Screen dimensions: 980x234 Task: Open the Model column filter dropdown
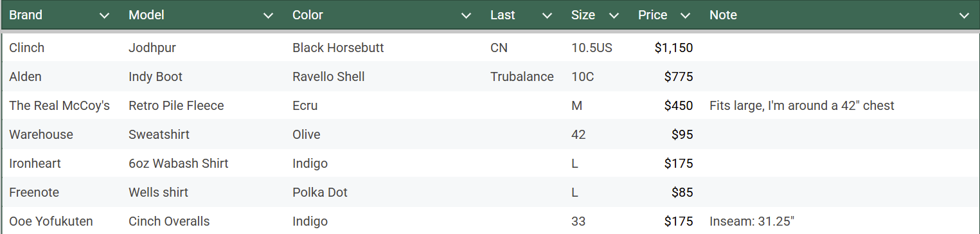pos(269,15)
